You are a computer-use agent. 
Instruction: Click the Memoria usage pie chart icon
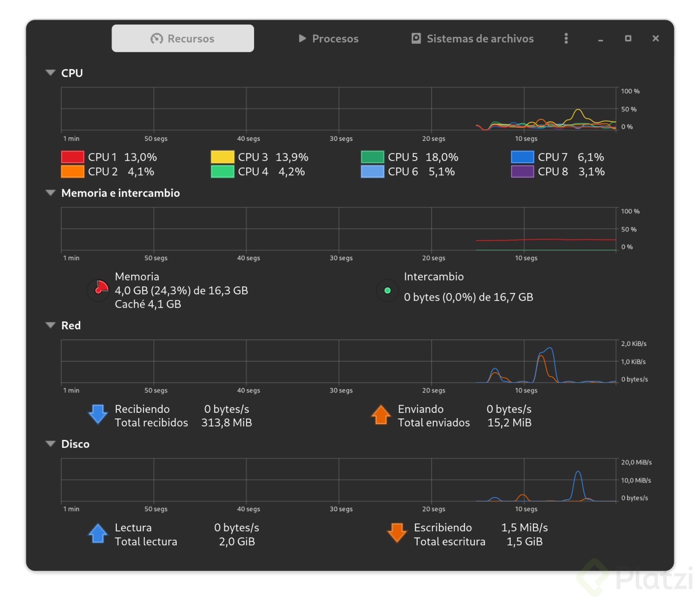point(98,290)
